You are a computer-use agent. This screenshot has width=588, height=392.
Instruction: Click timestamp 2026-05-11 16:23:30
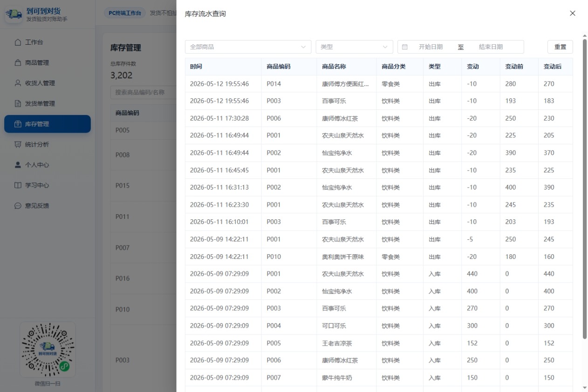click(x=219, y=205)
